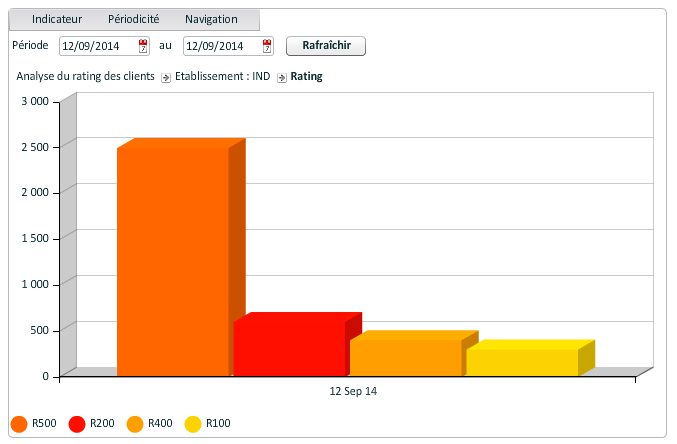Click the '2 500' y-axis value
This screenshot has width=677, height=444.
tap(35, 147)
